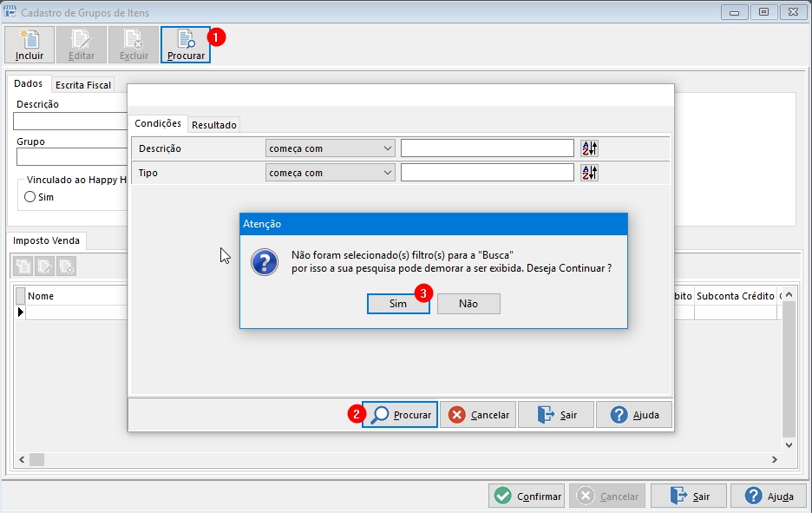Maximize the Cadastro de Grupos window

point(763,12)
